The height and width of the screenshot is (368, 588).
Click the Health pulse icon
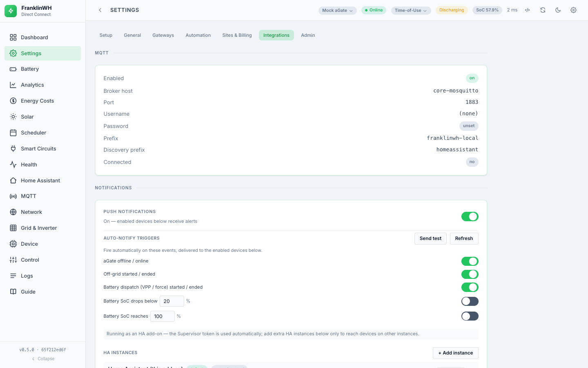point(13,165)
